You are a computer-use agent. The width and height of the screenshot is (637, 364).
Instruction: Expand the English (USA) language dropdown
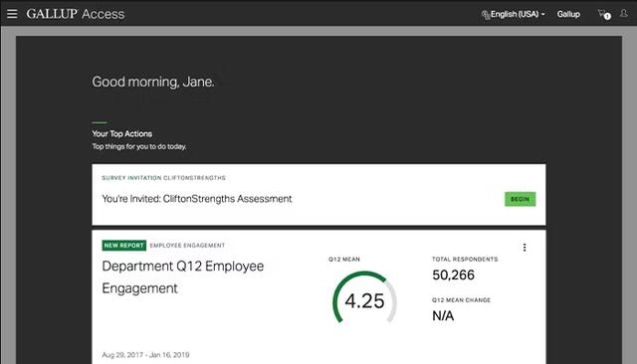coord(514,14)
